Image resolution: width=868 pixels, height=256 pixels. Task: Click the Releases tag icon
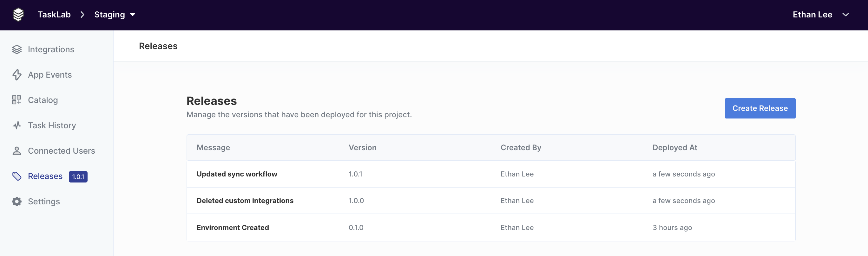click(17, 176)
